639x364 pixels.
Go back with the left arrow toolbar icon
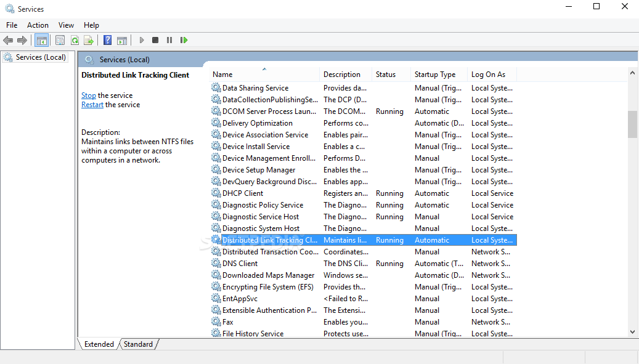pos(8,40)
